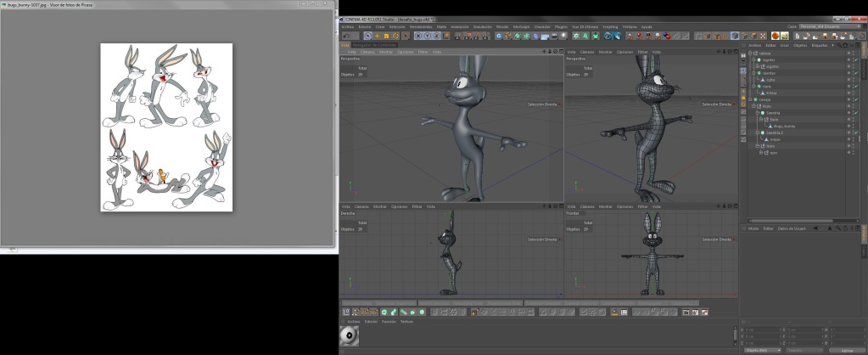Collapse the Simetría.1 tree node
The image size is (868, 355).
(x=758, y=133)
